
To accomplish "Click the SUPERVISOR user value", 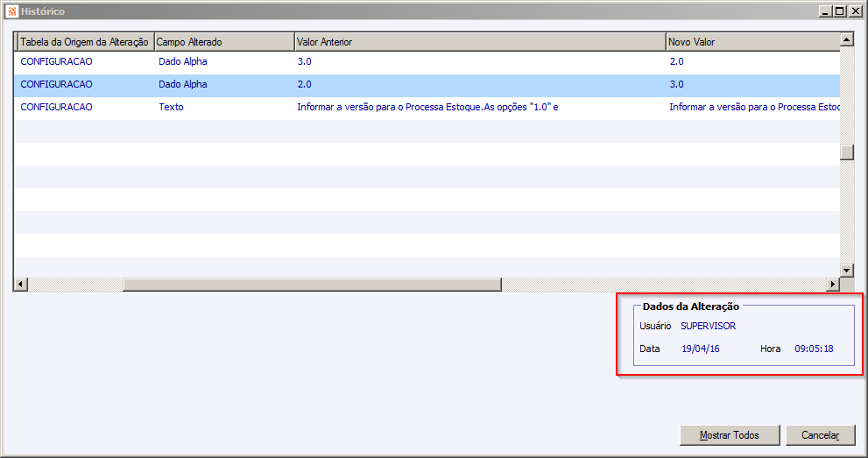I will coord(709,326).
